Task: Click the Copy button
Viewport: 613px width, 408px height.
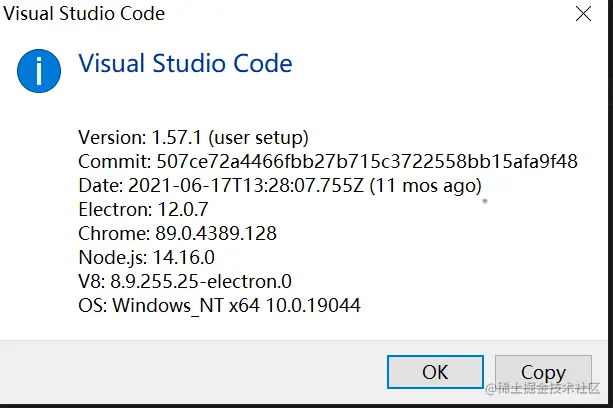Action: coord(543,372)
